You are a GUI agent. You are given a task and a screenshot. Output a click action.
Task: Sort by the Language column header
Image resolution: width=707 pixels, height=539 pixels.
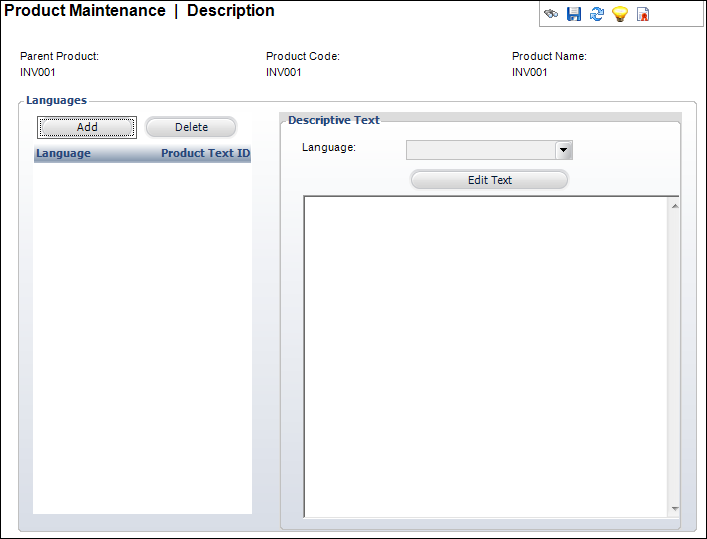pyautogui.click(x=63, y=154)
